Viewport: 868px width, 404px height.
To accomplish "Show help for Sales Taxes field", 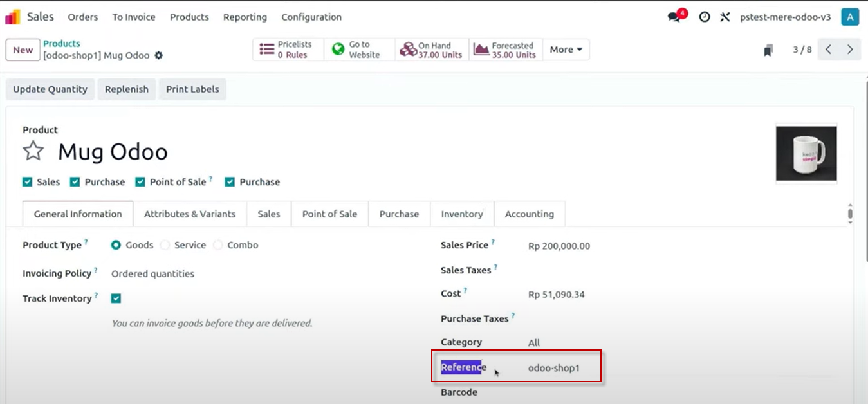I will (496, 268).
